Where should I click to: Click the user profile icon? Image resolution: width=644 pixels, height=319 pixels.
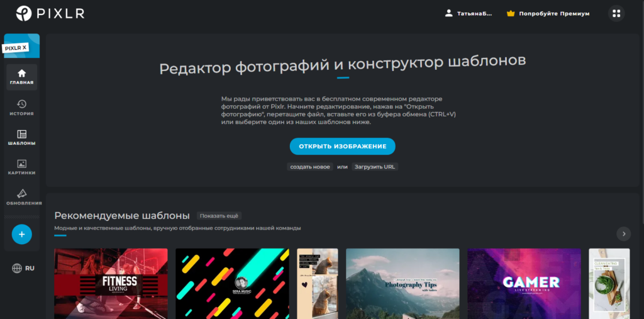448,13
